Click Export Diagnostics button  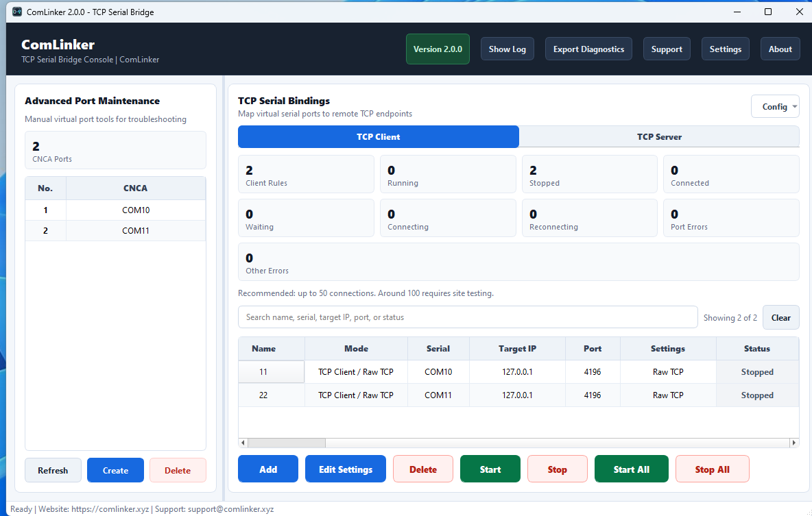(x=588, y=49)
